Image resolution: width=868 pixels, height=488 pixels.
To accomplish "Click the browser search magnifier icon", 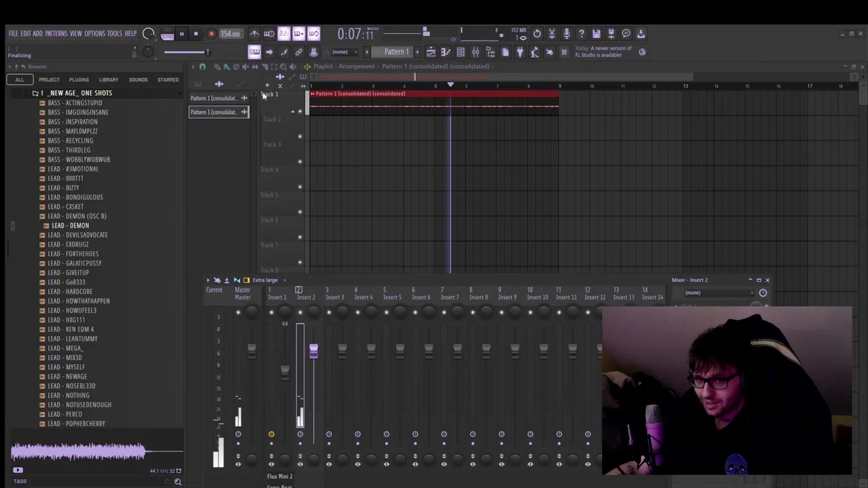I will coord(178,482).
